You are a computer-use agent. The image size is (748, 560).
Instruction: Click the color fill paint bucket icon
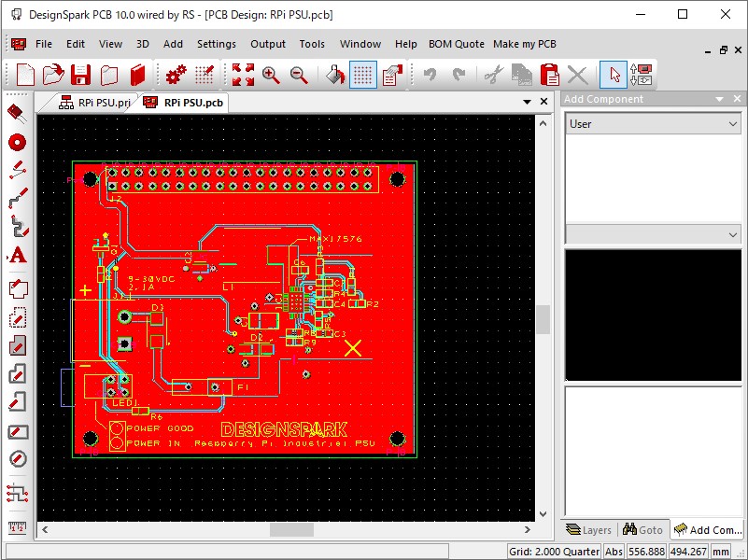coord(333,75)
